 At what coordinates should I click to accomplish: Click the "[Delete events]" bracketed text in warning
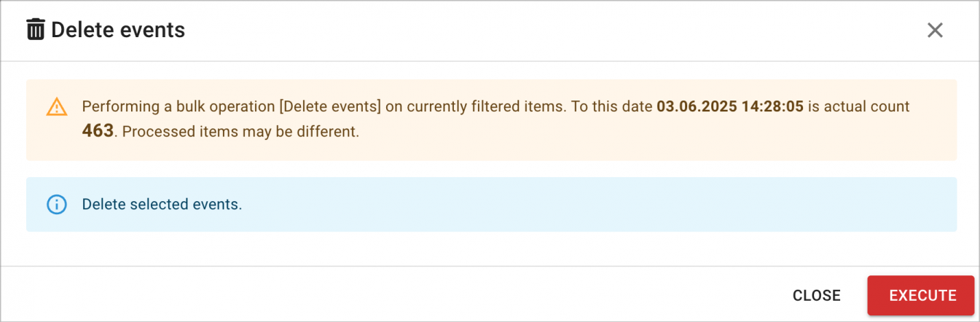(x=330, y=106)
